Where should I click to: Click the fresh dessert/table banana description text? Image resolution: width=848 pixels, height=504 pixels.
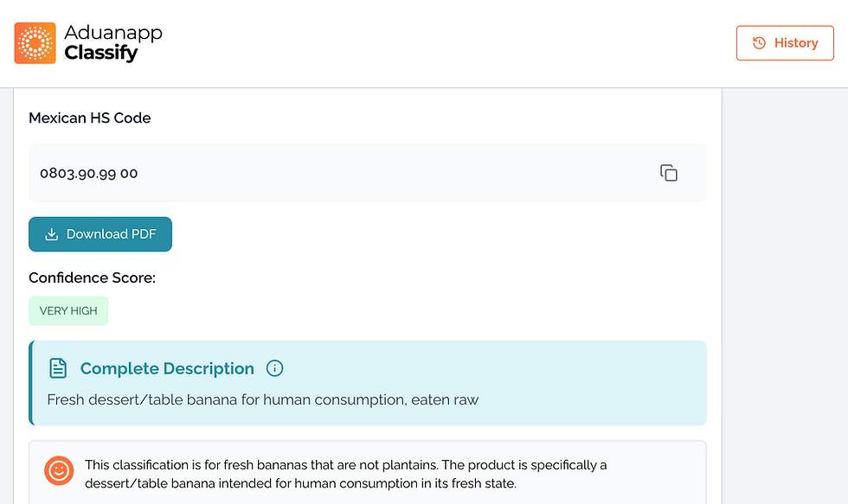click(263, 399)
